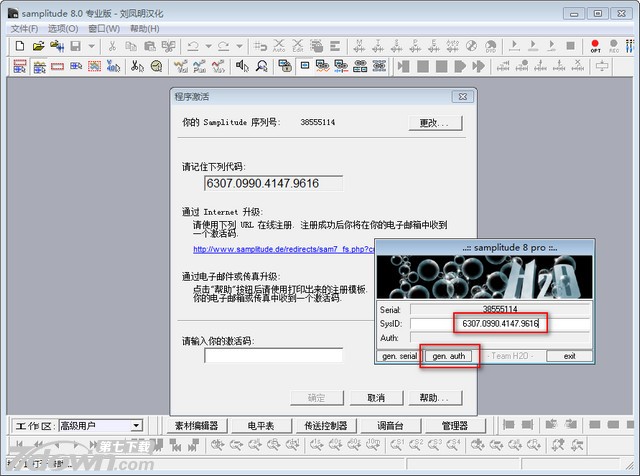
Task: Select the Scissors cut mouse mode
Action: tap(137, 66)
